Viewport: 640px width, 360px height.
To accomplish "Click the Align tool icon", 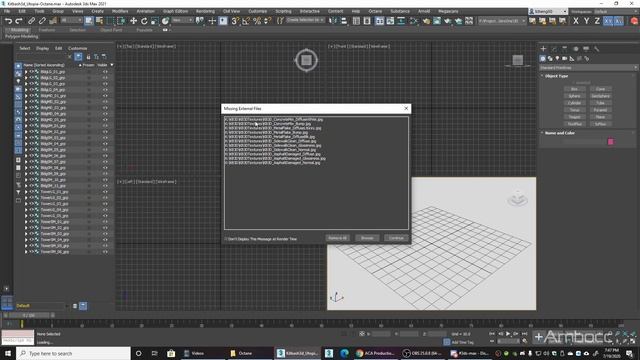I will pos(344,21).
